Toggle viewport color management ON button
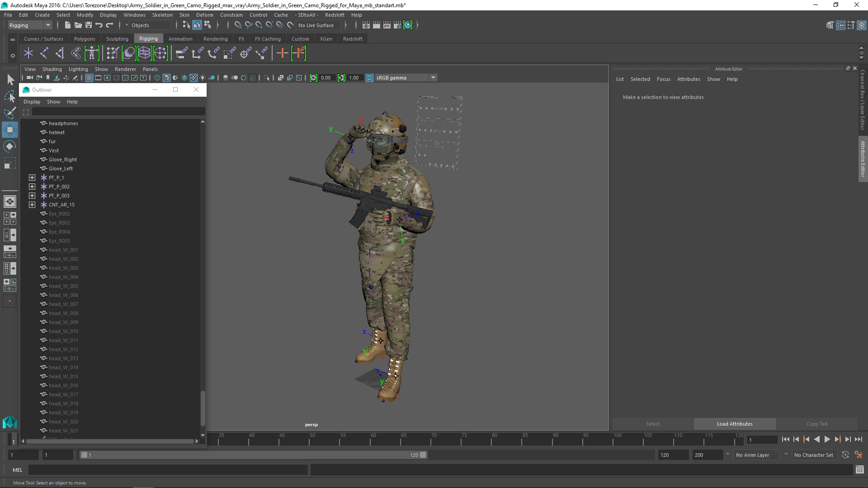This screenshot has height=488, width=868. click(369, 78)
